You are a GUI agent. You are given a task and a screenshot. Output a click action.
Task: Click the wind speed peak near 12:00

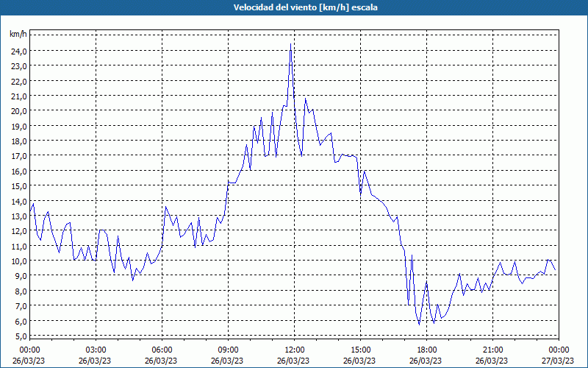click(x=290, y=44)
